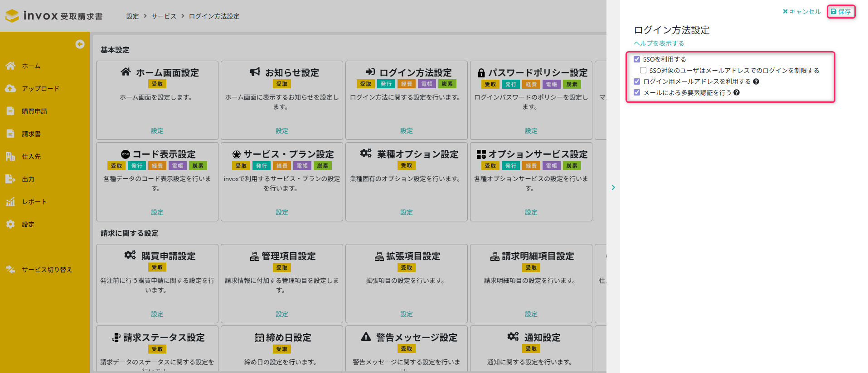Click the 保存 save button
868x373 pixels.
(841, 12)
